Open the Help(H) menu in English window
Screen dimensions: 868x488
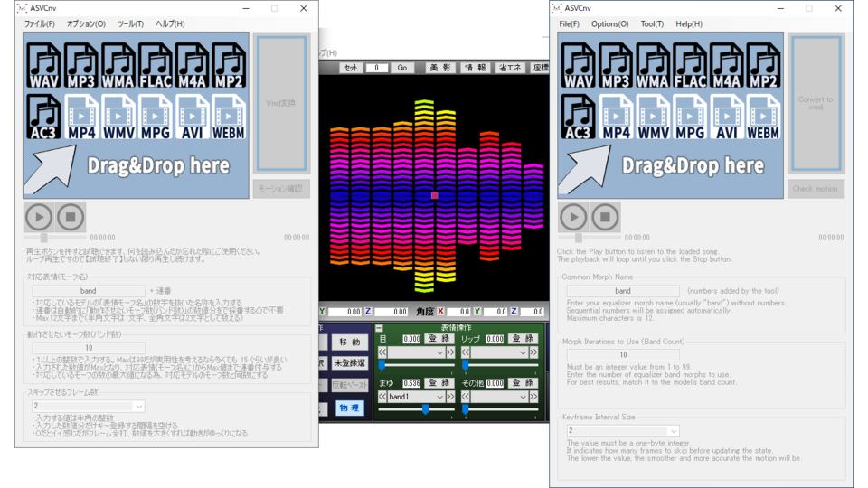click(689, 23)
